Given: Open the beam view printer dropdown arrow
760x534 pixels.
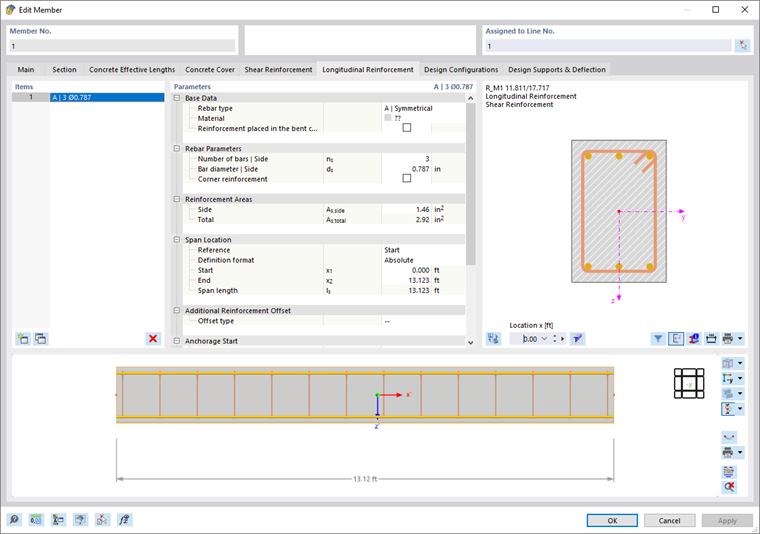Looking at the screenshot, I should [x=740, y=453].
